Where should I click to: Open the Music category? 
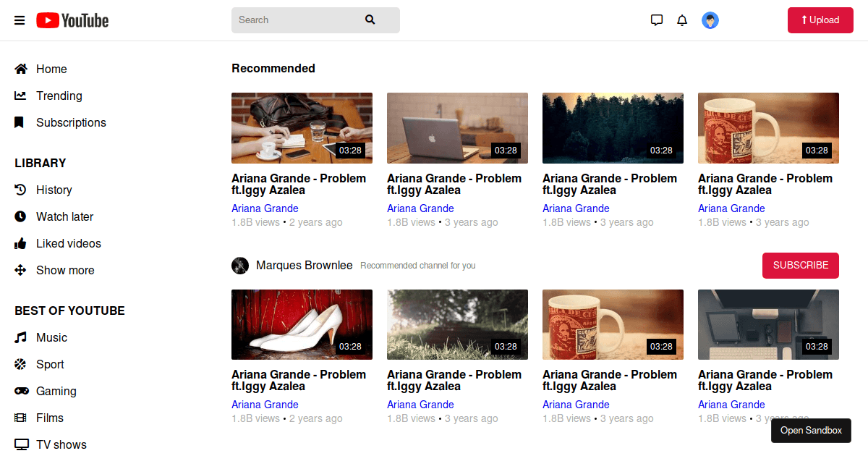pos(20,337)
